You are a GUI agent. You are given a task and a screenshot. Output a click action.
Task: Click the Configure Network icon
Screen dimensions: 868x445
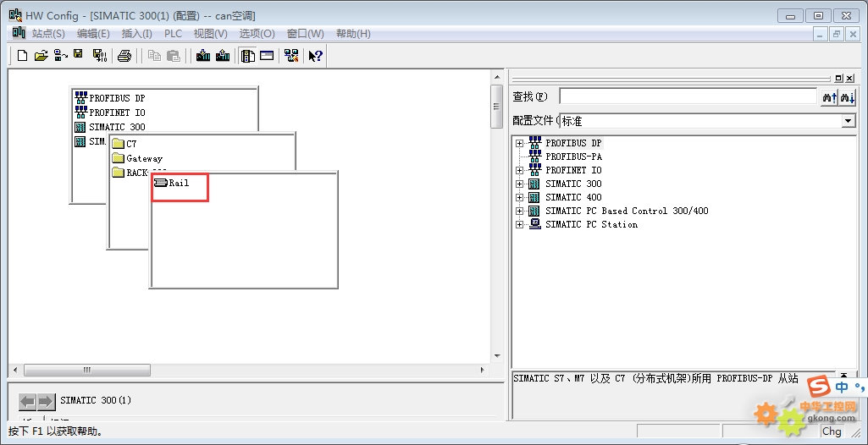coord(291,55)
